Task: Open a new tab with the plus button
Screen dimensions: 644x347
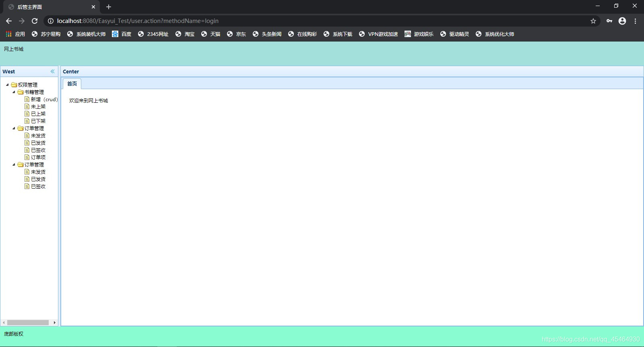Action: click(108, 7)
